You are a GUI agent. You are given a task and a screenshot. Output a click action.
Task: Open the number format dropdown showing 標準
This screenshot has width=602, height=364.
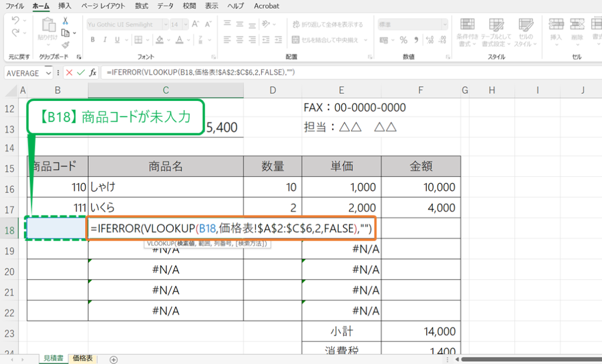click(x=446, y=24)
